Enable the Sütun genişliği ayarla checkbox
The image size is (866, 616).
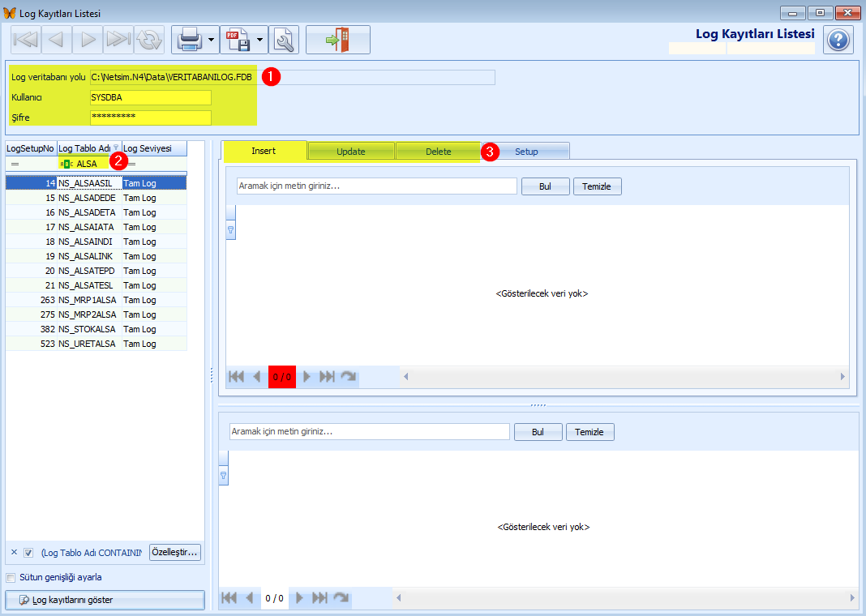(11, 577)
